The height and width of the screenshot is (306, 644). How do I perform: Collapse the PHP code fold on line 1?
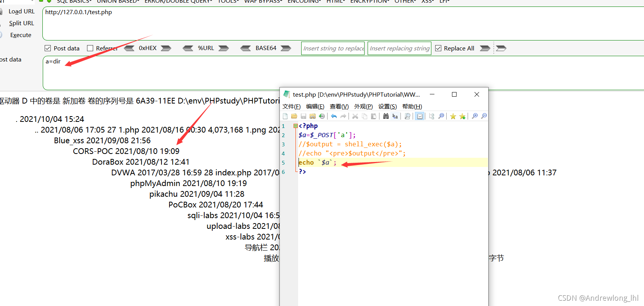tap(295, 126)
